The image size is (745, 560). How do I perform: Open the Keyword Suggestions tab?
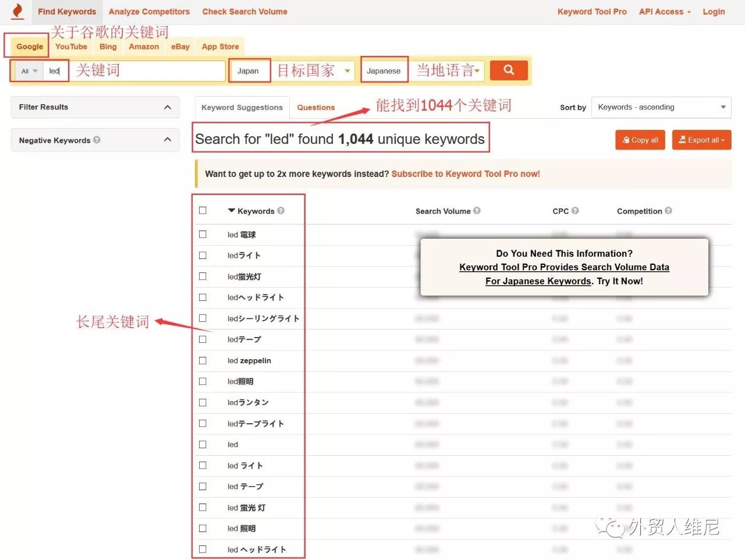242,107
